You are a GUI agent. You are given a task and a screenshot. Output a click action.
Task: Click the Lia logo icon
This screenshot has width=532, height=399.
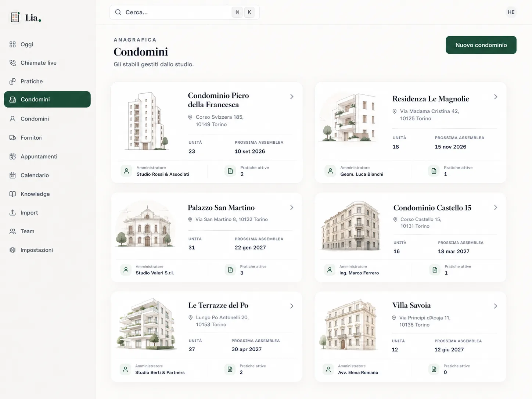15,17
